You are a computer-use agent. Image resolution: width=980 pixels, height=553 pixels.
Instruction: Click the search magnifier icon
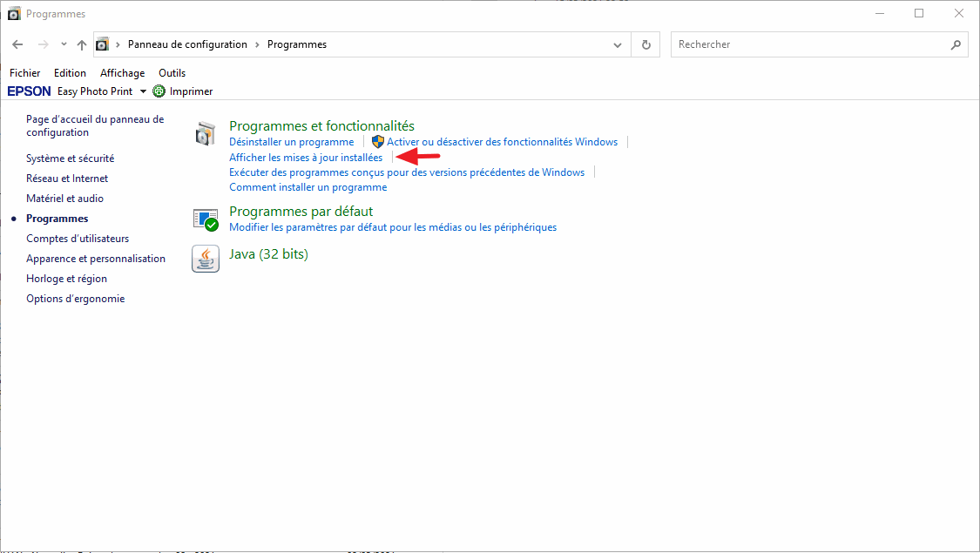pos(956,44)
